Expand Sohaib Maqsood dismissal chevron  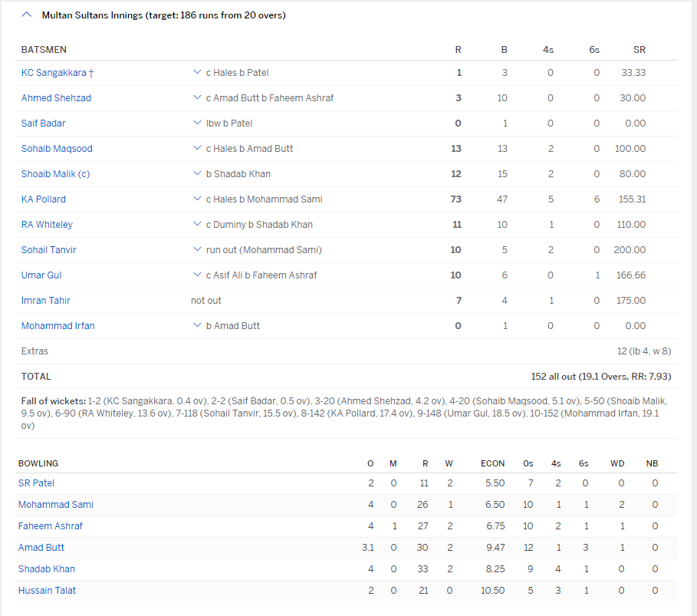point(197,148)
